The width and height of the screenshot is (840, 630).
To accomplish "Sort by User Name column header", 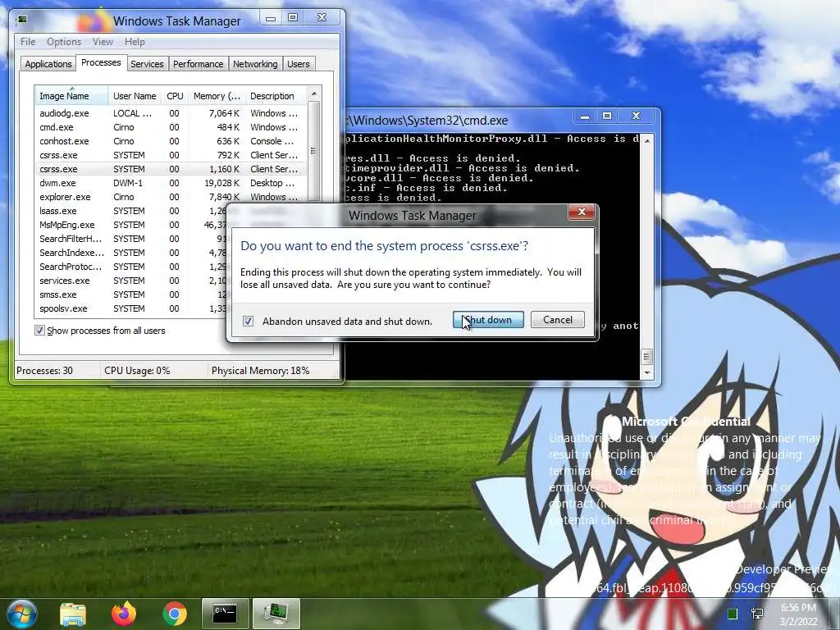I will pyautogui.click(x=135, y=96).
